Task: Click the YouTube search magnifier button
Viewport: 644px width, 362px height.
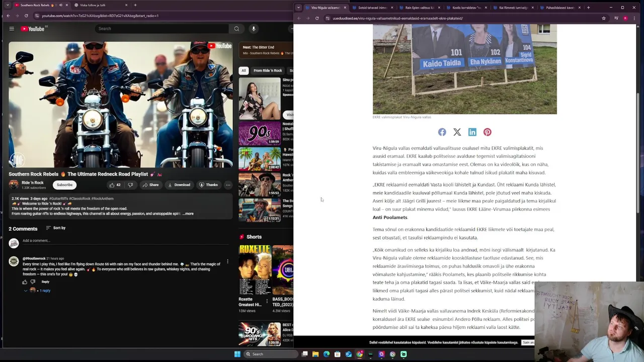Action: [236, 29]
